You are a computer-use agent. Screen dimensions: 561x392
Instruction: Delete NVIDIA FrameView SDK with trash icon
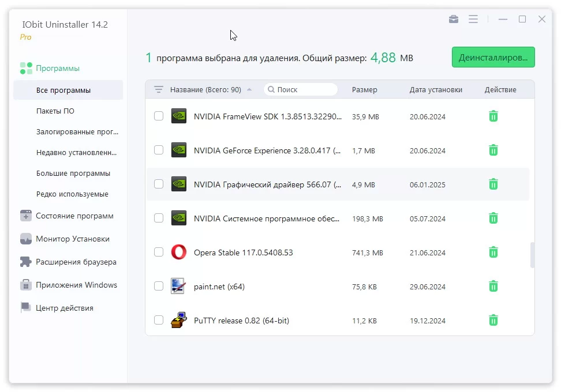click(493, 116)
